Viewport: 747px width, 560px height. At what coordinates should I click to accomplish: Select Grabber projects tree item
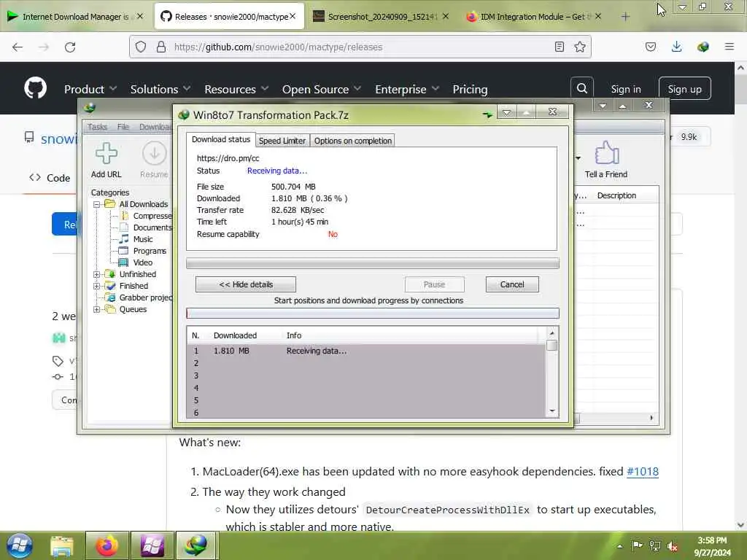[145, 297]
